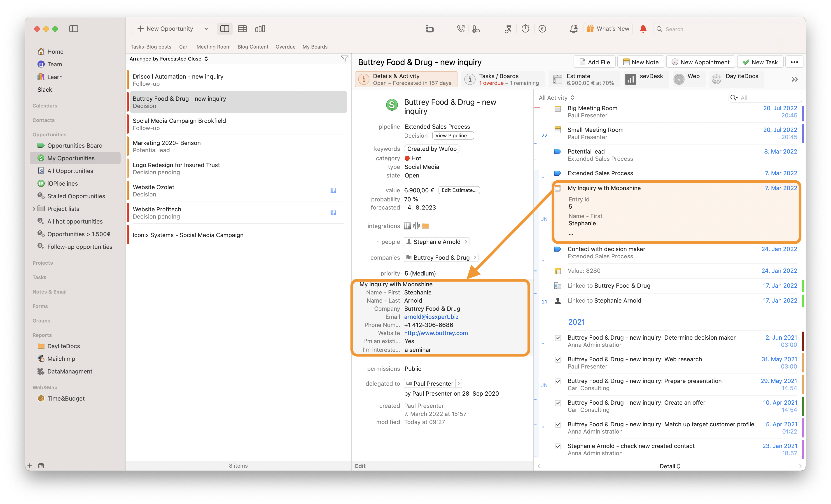Switch to board columns view icon

pyautogui.click(x=260, y=29)
